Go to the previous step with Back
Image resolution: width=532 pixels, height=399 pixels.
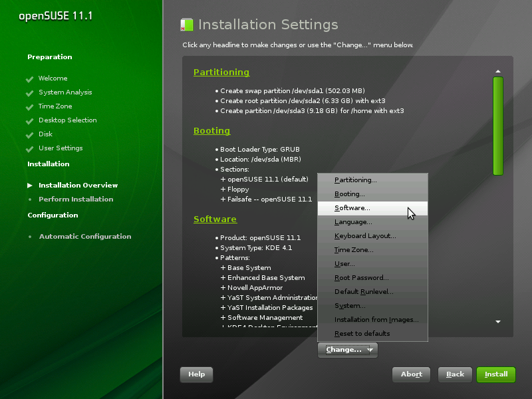coord(455,374)
